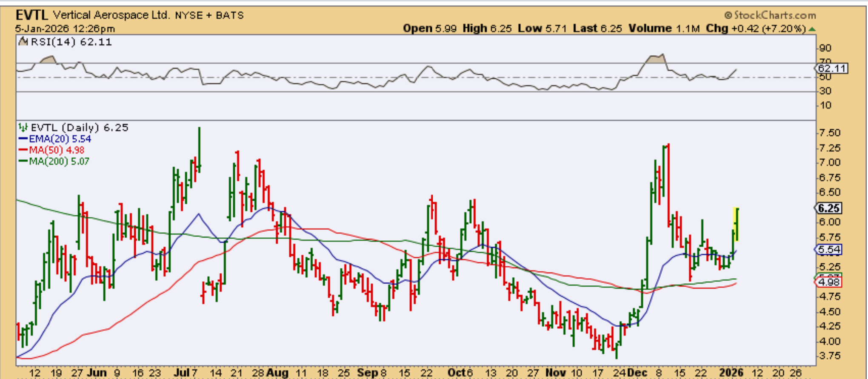868x379 pixels.
Task: Click the red 4.98 MA tag on the price axis
Action: tap(828, 282)
